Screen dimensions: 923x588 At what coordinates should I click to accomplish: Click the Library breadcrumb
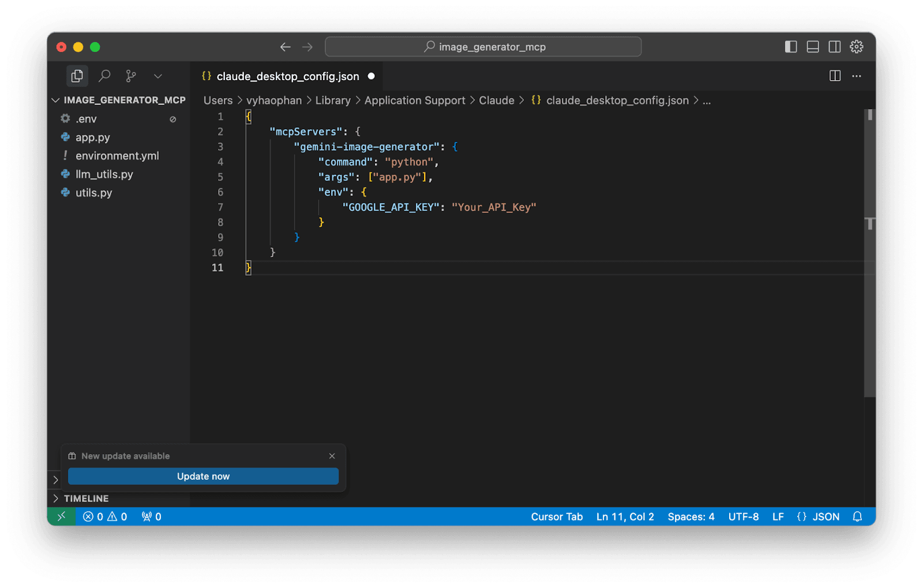point(333,100)
